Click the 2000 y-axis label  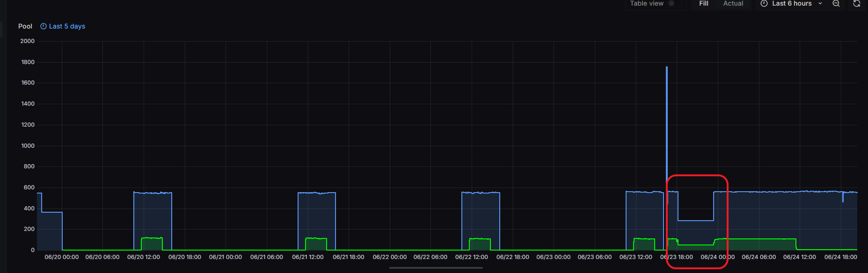tap(28, 41)
